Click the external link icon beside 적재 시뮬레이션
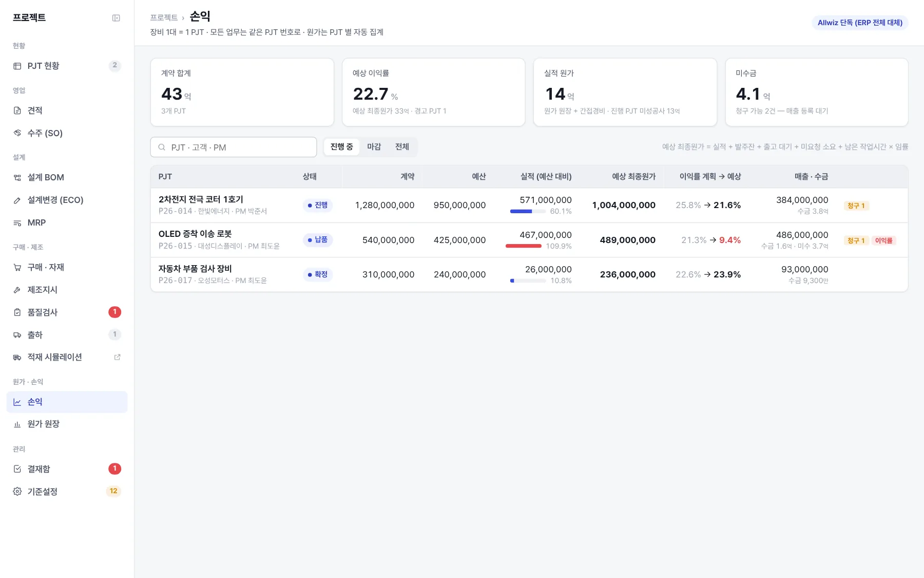The image size is (924, 578). pos(117,357)
